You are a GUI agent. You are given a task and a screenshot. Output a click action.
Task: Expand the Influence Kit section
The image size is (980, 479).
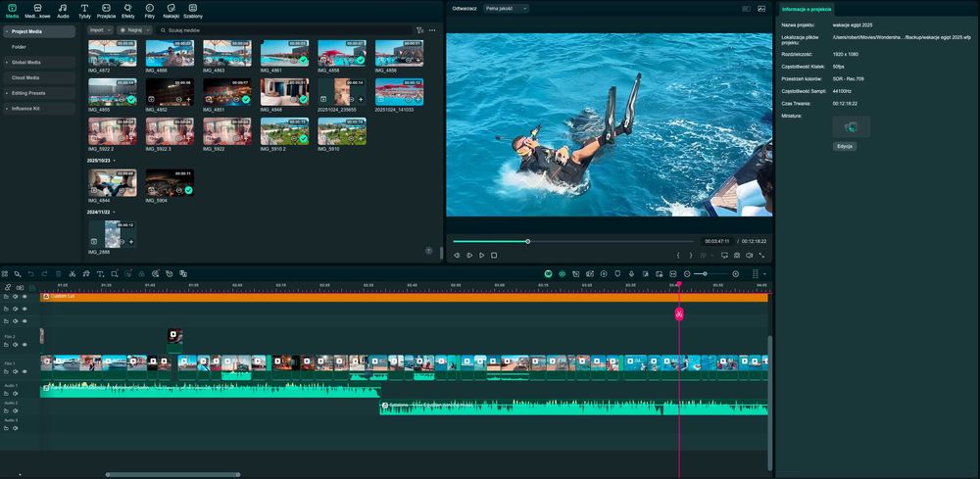[6, 109]
